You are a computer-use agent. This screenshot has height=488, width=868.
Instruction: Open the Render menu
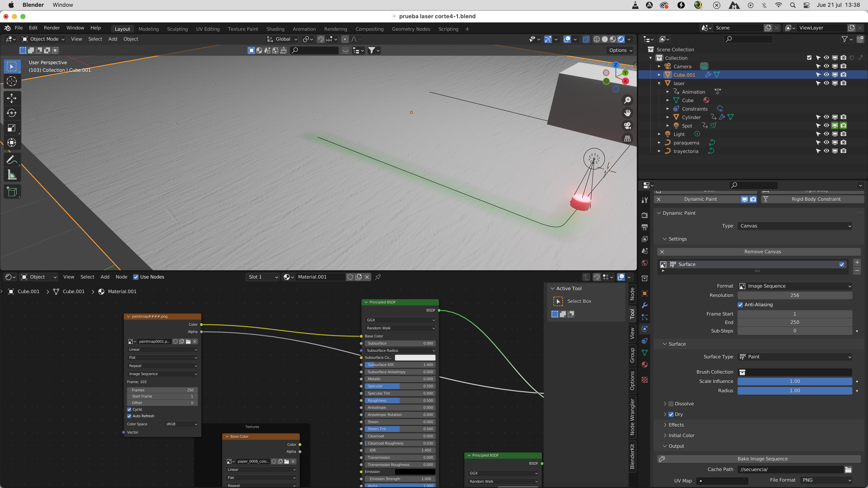(51, 28)
